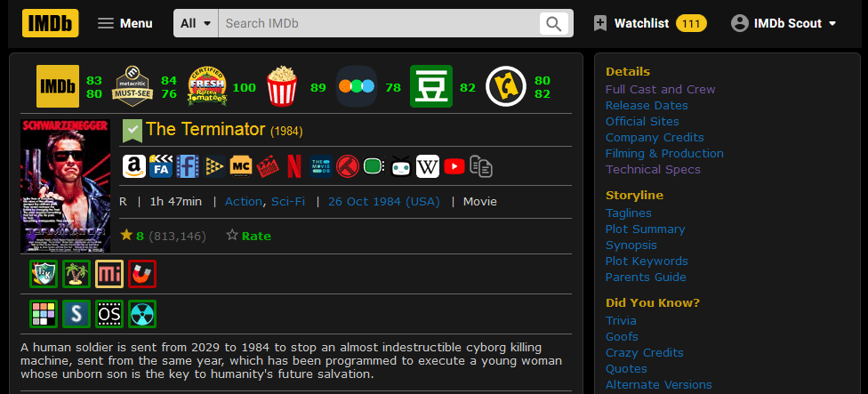868x394 pixels.
Task: Open The Movie DB icon
Action: [321, 166]
